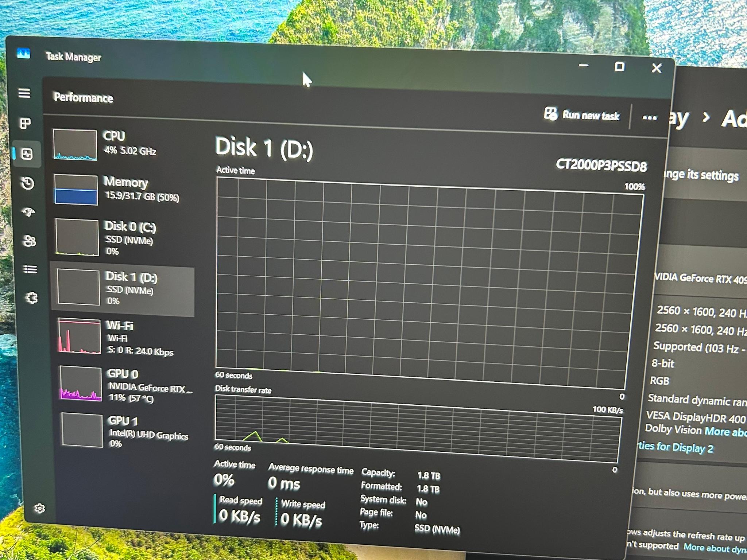Open properties for Display 2 link in Settings

tap(675, 447)
